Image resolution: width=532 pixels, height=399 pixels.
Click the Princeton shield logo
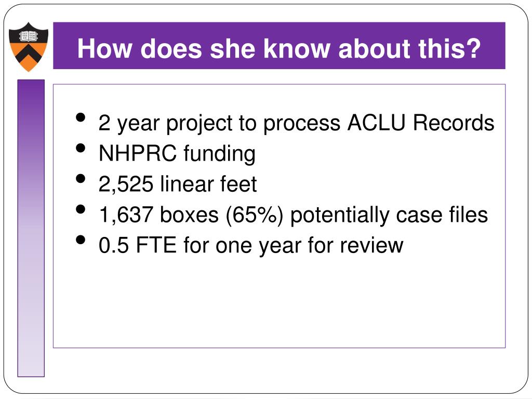(29, 47)
